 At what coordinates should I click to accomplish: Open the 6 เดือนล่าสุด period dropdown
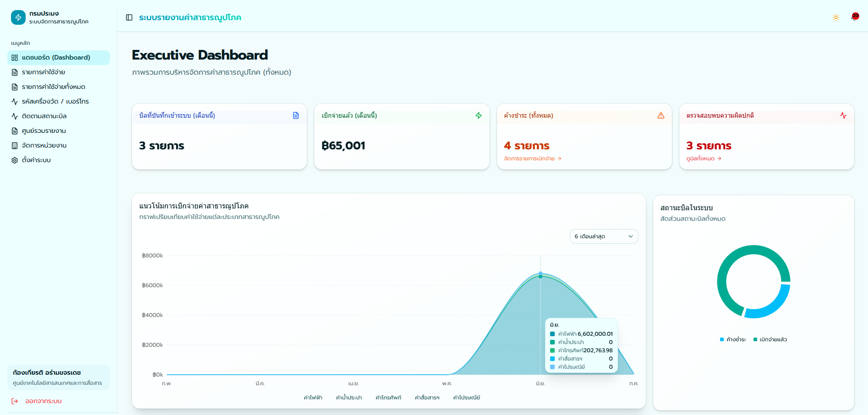[604, 236]
